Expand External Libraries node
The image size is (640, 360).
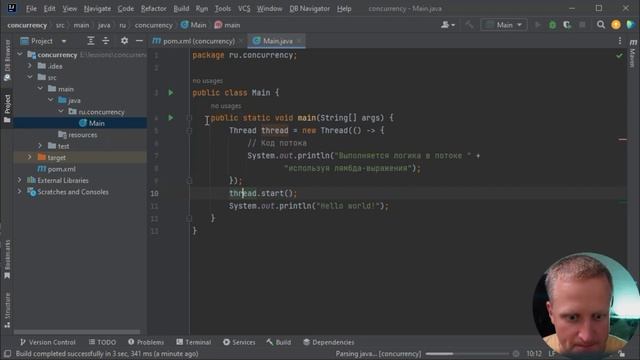click(x=20, y=180)
